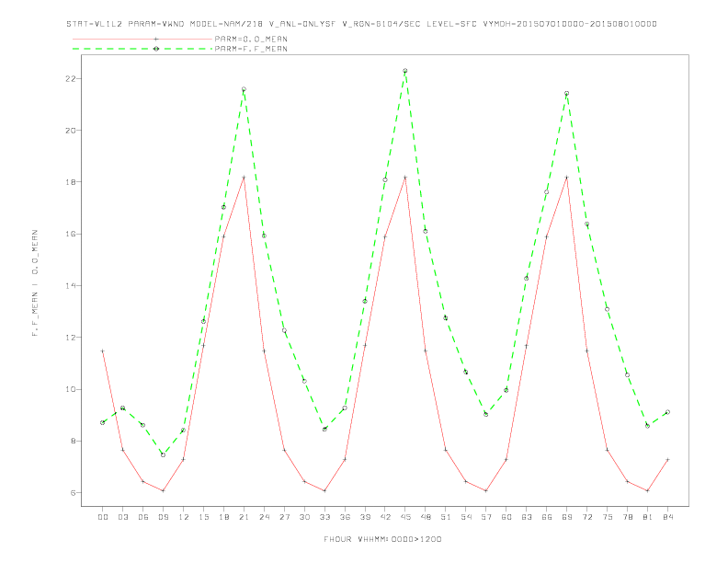Click the x-axis forecast hour label 42
728x563 pixels.
[385, 517]
